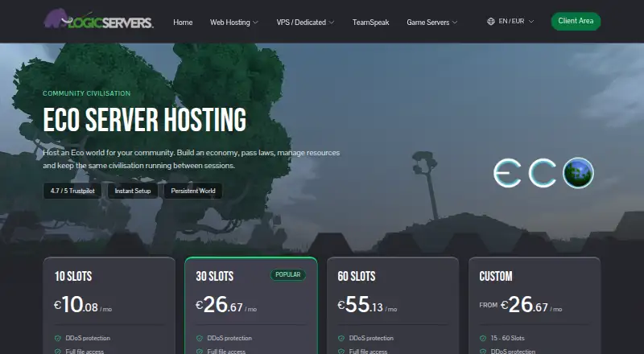Click the shield icon beside DDoS protection in 10 Slots

tap(58, 339)
